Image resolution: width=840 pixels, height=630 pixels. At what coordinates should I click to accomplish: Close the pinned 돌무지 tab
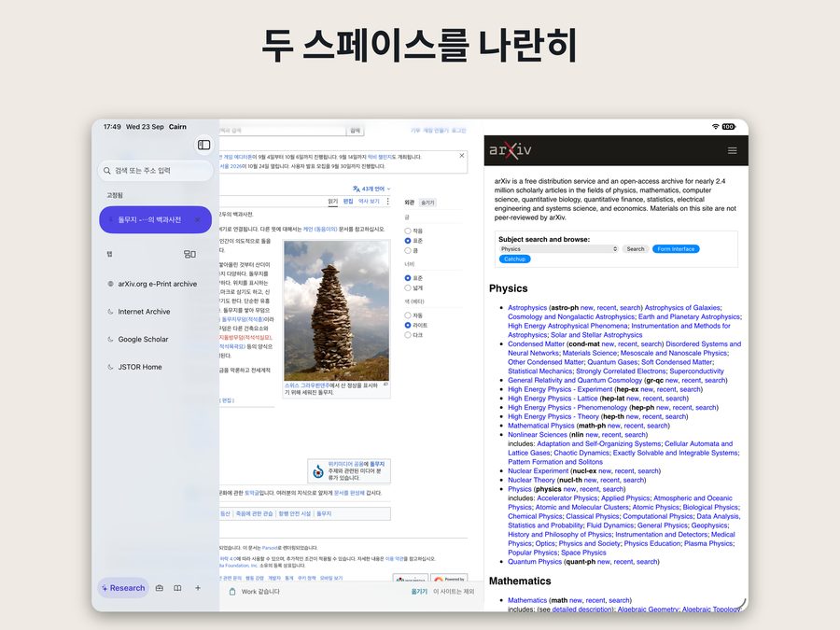[198, 219]
